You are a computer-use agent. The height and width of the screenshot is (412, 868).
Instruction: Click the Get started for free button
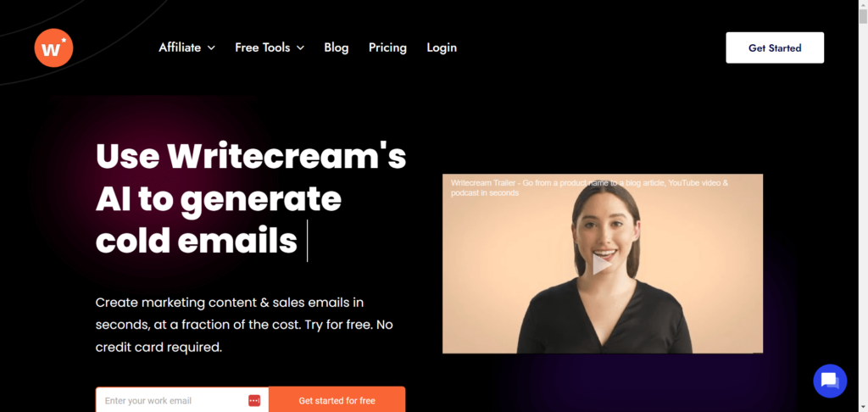(x=337, y=400)
